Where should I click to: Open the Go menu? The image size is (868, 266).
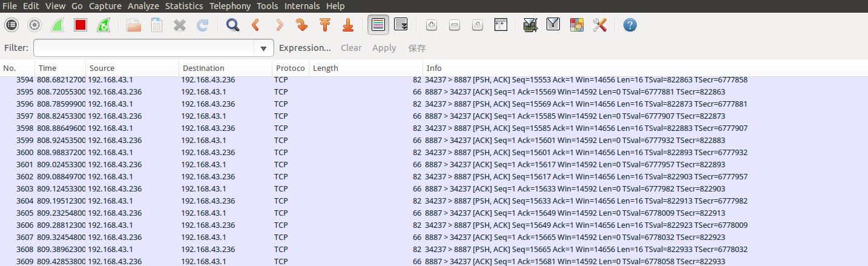point(77,6)
